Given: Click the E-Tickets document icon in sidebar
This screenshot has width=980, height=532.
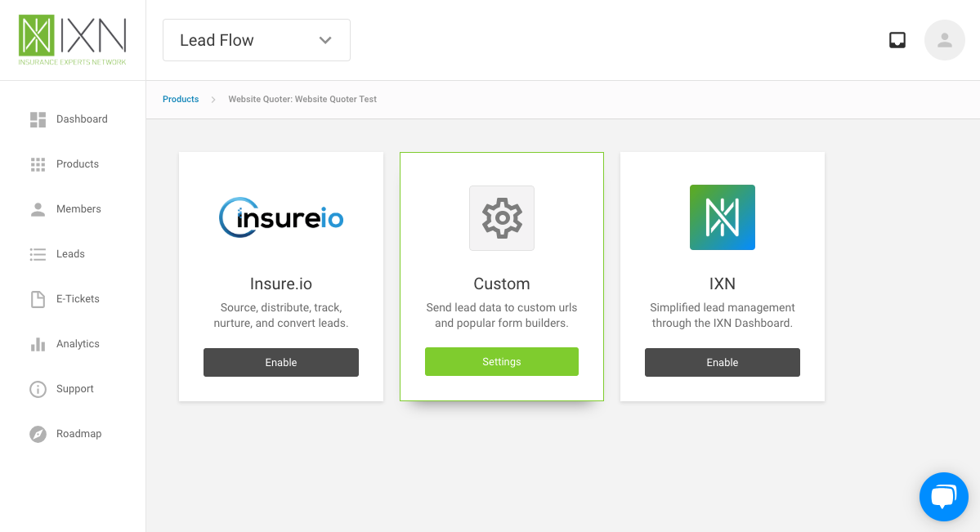Looking at the screenshot, I should (x=38, y=299).
